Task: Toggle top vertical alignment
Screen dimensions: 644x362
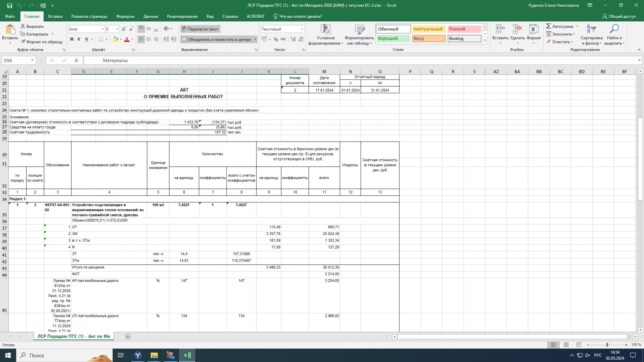Action: coord(141,29)
